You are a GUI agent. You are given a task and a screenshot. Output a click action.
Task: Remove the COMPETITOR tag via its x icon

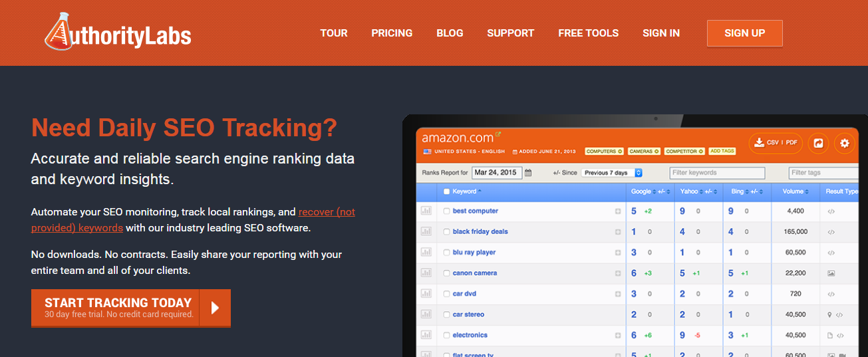coord(701,152)
